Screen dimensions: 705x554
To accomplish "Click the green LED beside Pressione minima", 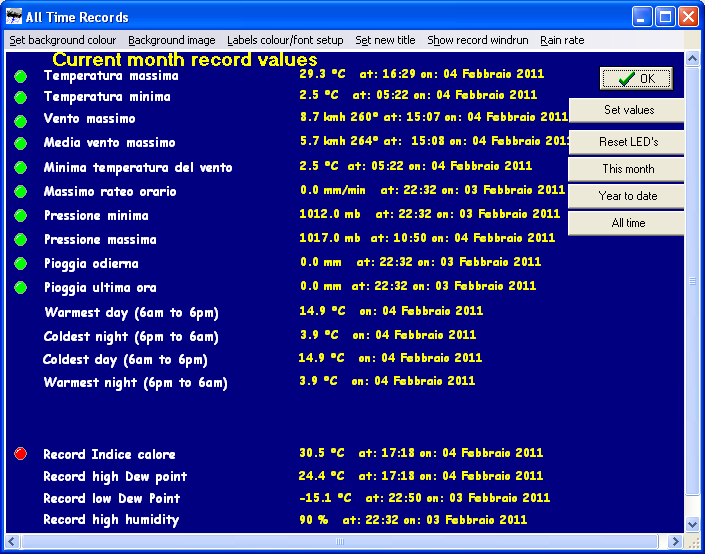I will click(20, 216).
